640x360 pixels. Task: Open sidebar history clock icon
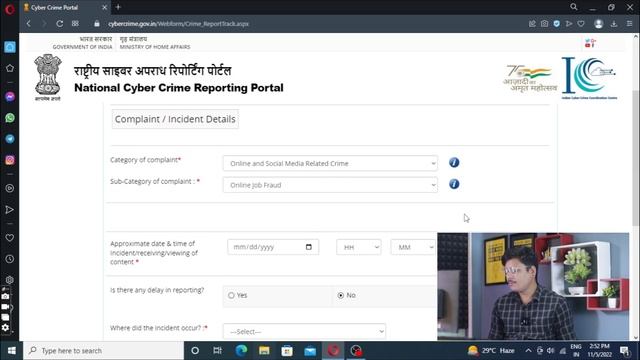coord(10,259)
